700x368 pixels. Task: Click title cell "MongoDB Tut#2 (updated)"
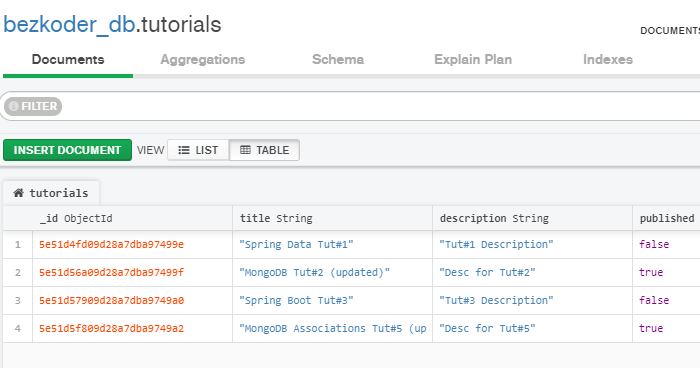point(333,272)
